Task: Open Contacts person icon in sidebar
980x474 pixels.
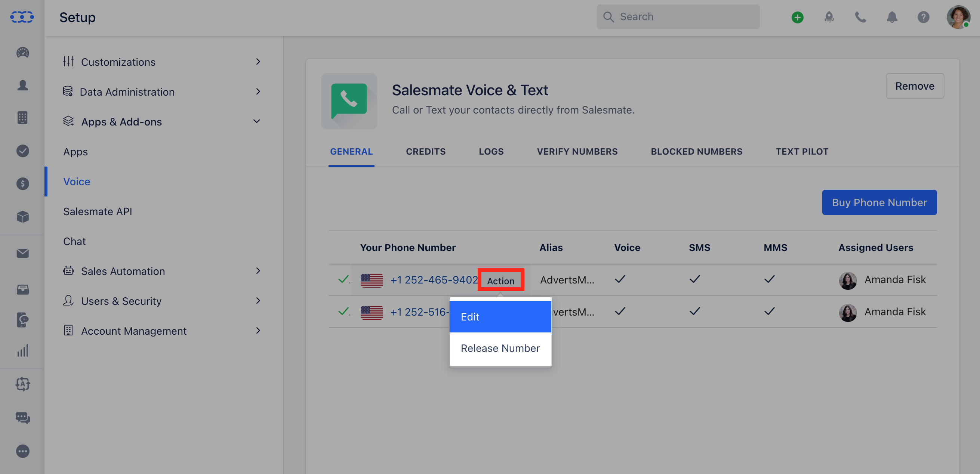Action: tap(22, 85)
